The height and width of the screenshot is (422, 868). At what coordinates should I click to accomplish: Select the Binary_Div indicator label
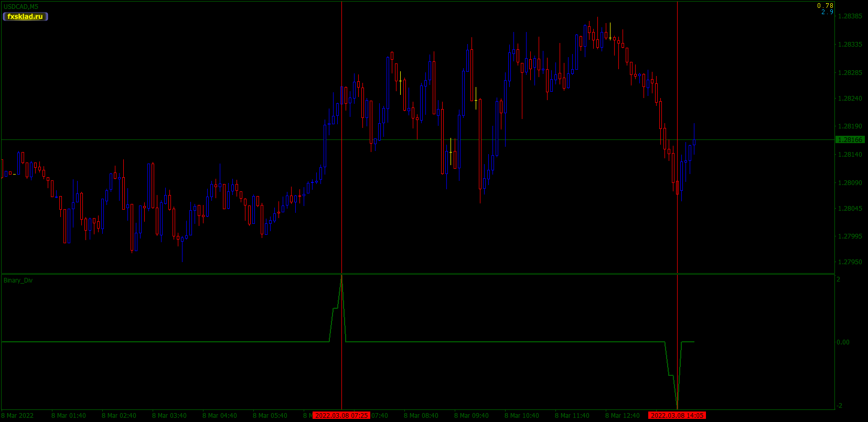[18, 280]
